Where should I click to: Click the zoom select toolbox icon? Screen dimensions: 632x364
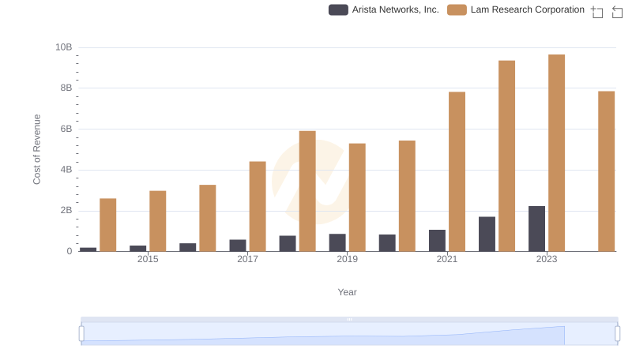(597, 12)
